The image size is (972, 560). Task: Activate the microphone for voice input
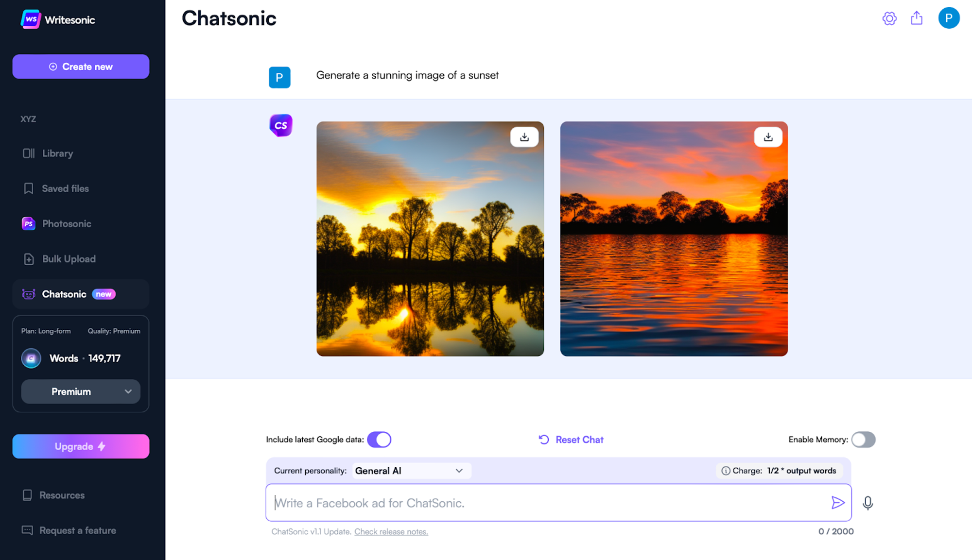click(x=868, y=503)
